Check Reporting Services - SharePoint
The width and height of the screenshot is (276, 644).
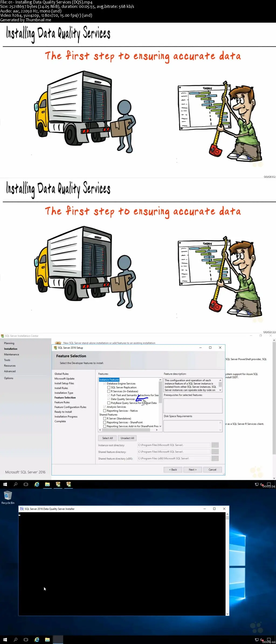coord(105,422)
